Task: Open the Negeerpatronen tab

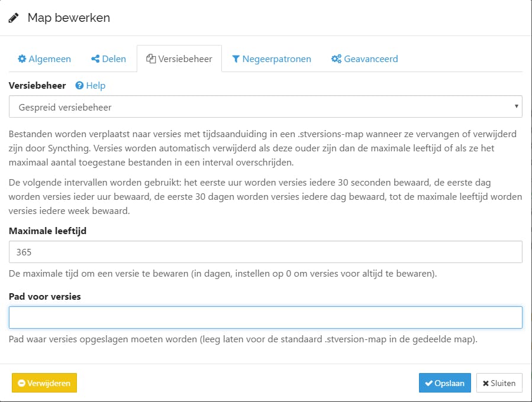Action: (x=272, y=59)
